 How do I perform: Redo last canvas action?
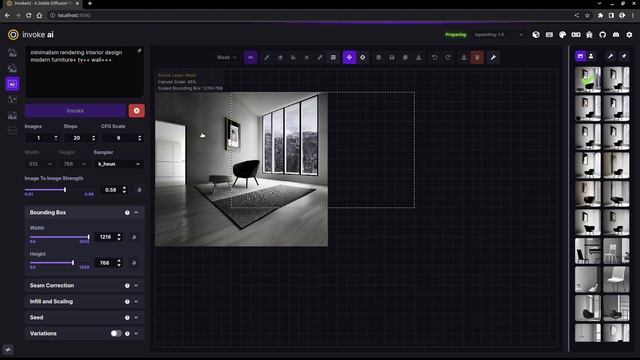[448, 58]
